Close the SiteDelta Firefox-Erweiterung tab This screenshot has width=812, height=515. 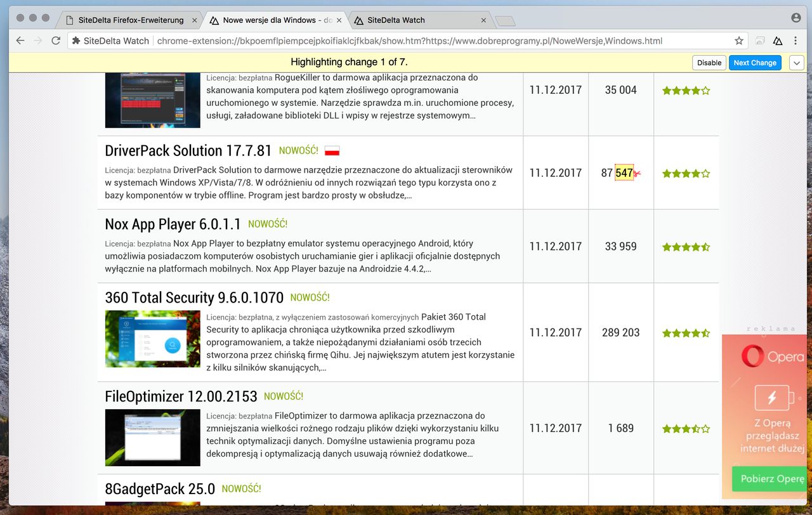click(x=195, y=20)
